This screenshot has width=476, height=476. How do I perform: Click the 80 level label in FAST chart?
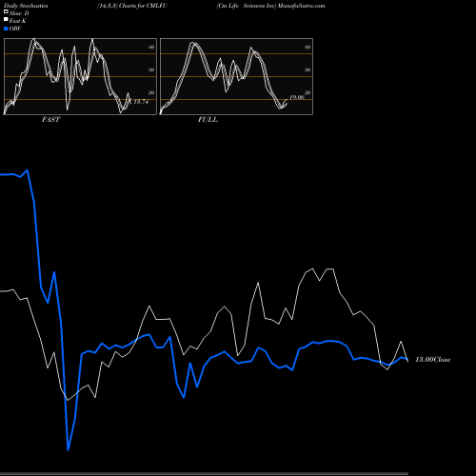(x=151, y=47)
